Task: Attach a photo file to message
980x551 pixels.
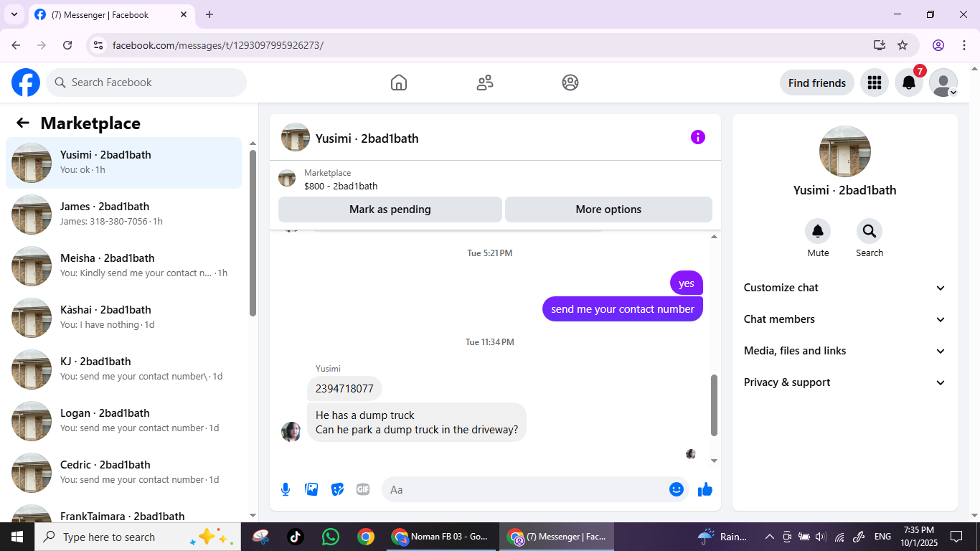Action: (x=311, y=489)
